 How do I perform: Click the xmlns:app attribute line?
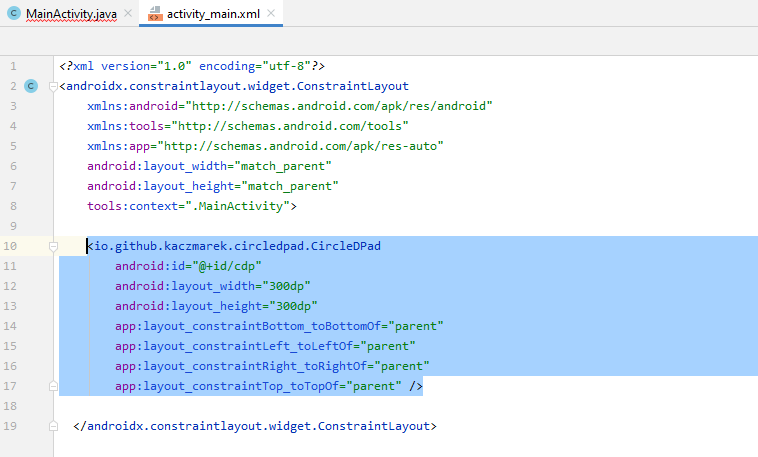click(x=265, y=146)
